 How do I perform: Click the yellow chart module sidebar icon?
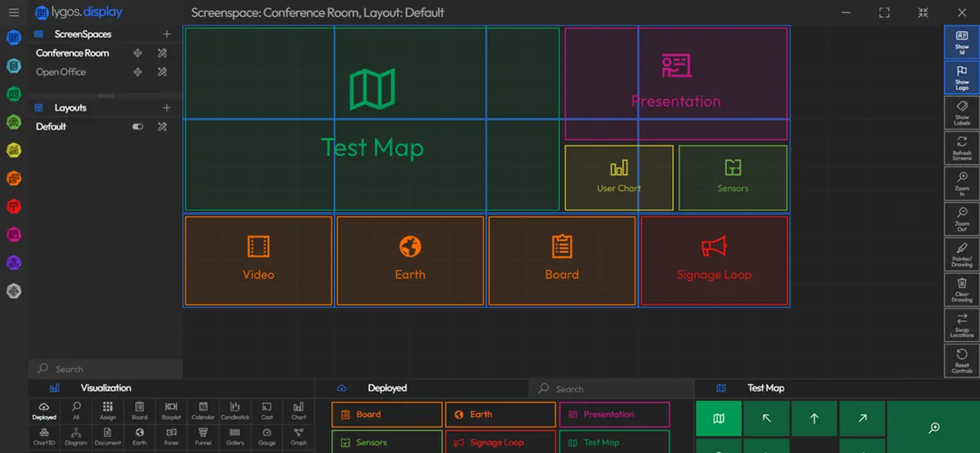pos(14,150)
